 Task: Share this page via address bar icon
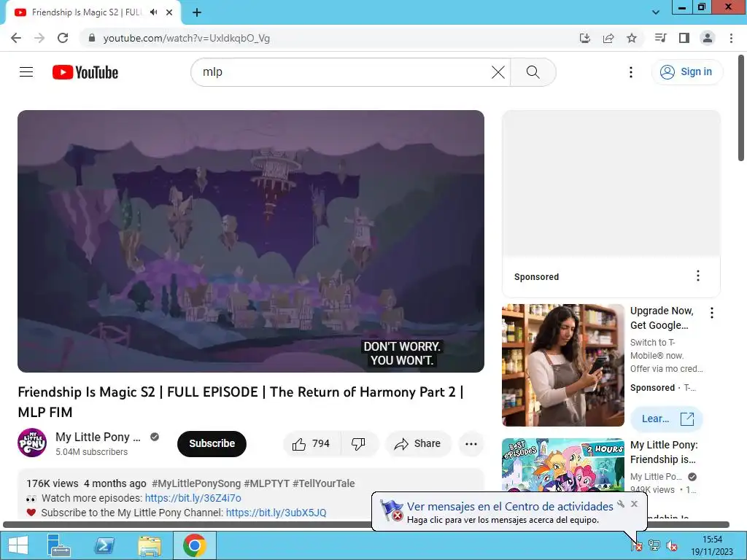point(608,38)
